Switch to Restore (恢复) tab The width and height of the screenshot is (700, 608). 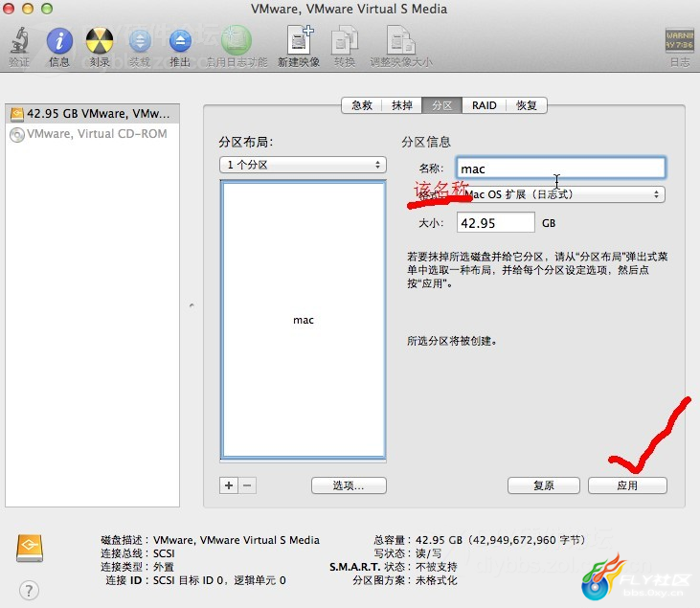[527, 105]
